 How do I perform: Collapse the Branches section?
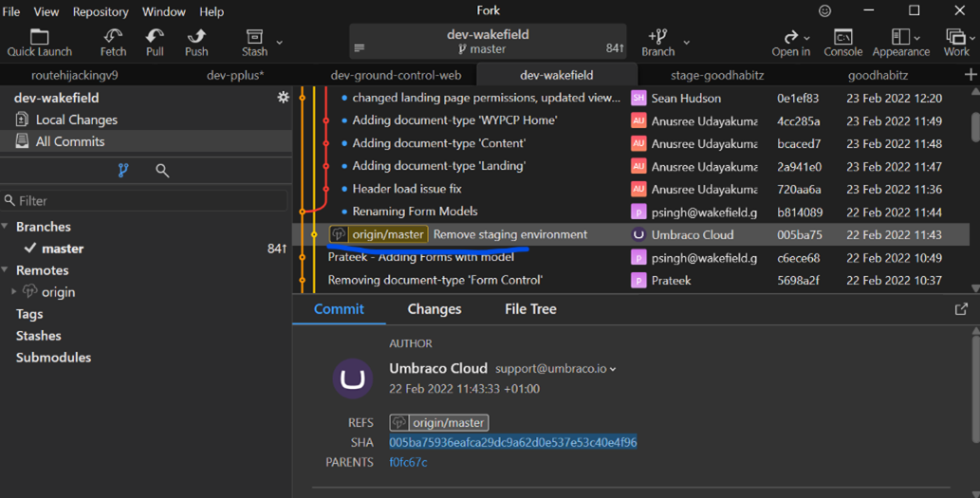(6, 227)
